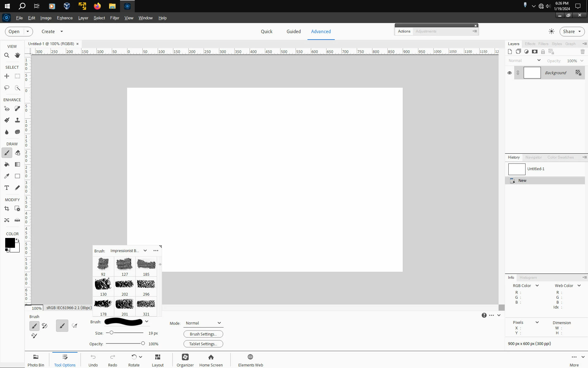
Task: Select the Hand tool
Action: pyautogui.click(x=17, y=56)
